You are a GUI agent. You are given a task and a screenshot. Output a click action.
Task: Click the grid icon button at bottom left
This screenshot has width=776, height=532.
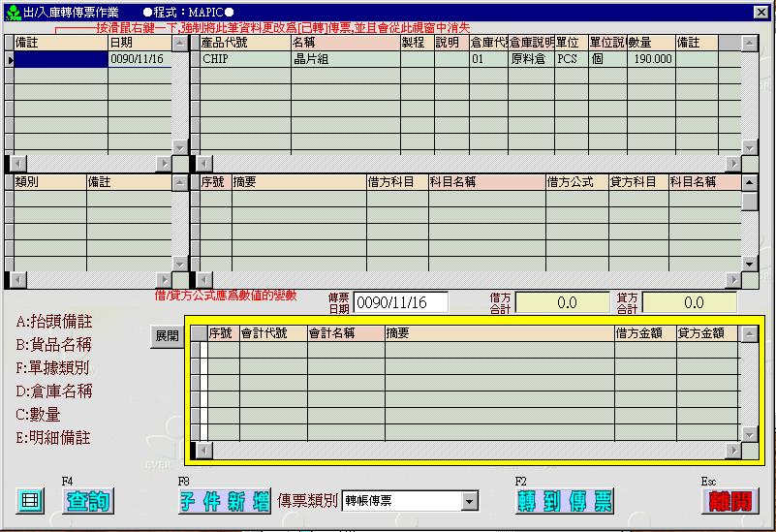(x=30, y=501)
